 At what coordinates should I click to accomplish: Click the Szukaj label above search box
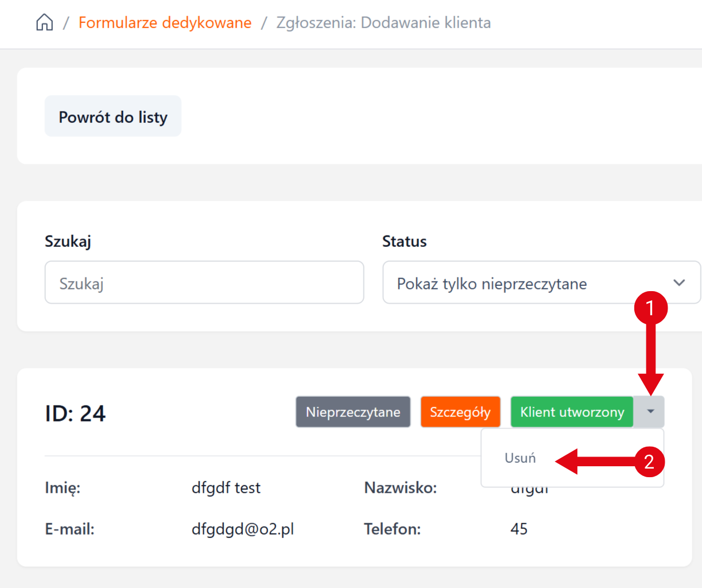point(68,242)
